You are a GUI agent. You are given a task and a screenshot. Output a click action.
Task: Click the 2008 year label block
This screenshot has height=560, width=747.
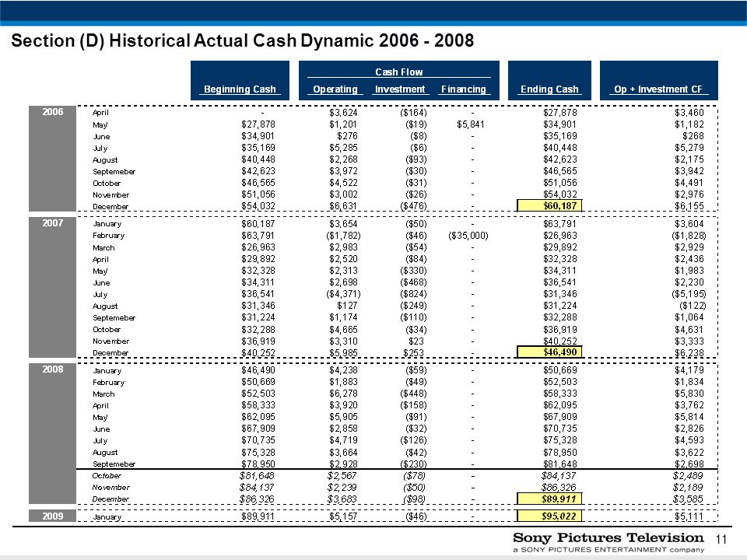pos(52,434)
